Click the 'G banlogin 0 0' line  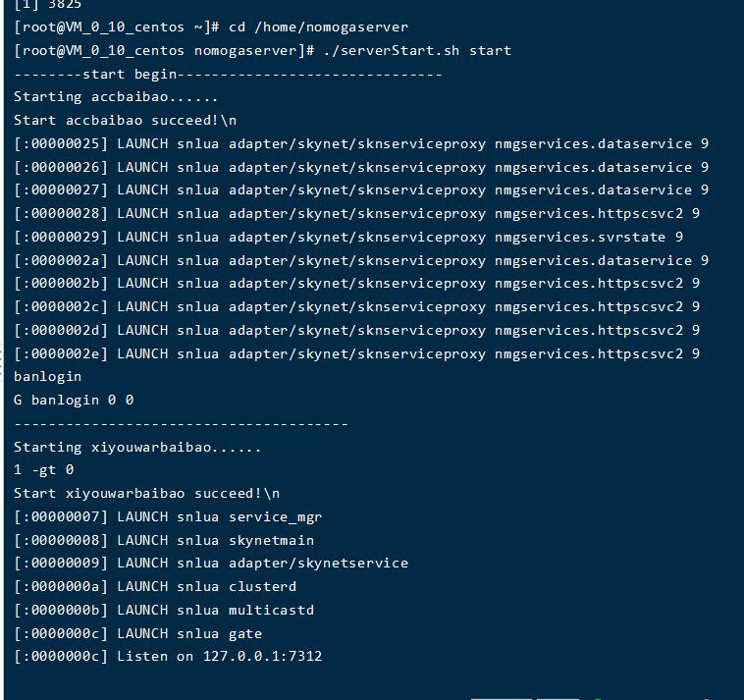click(74, 400)
